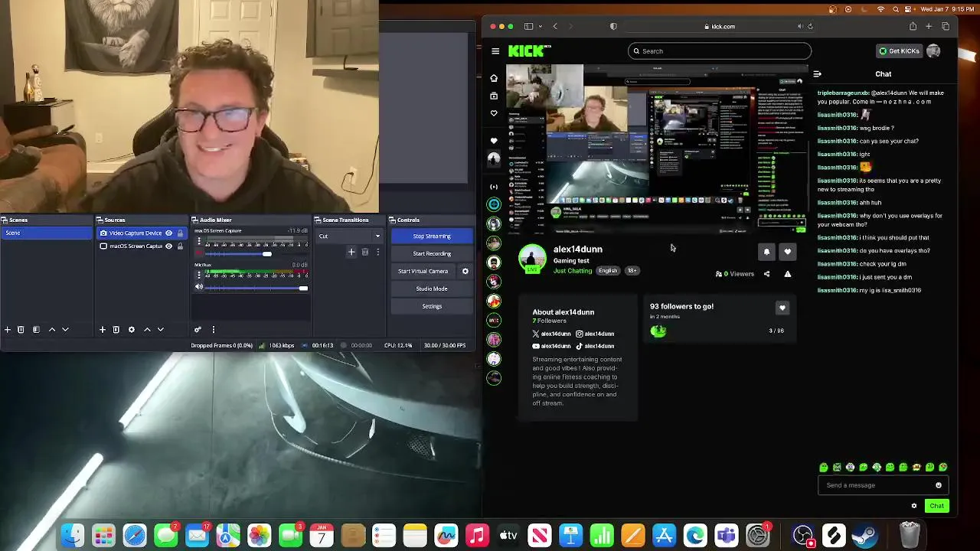Move scene up in Scenes panel
980x551 pixels.
[x=52, y=329]
